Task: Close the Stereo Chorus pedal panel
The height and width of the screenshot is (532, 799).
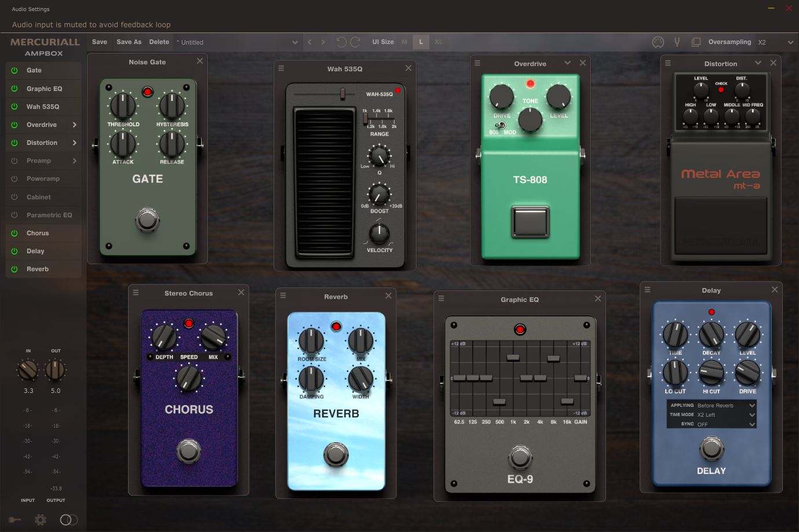Action: [241, 292]
